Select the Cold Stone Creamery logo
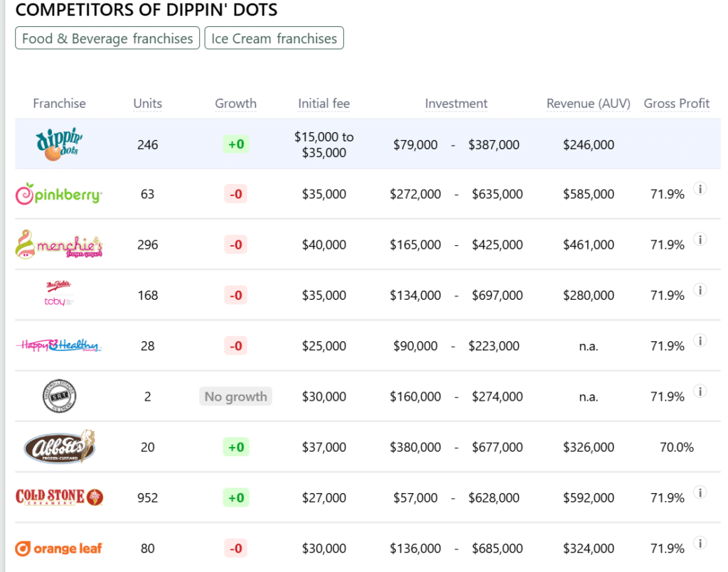This screenshot has width=728, height=572. point(59,497)
